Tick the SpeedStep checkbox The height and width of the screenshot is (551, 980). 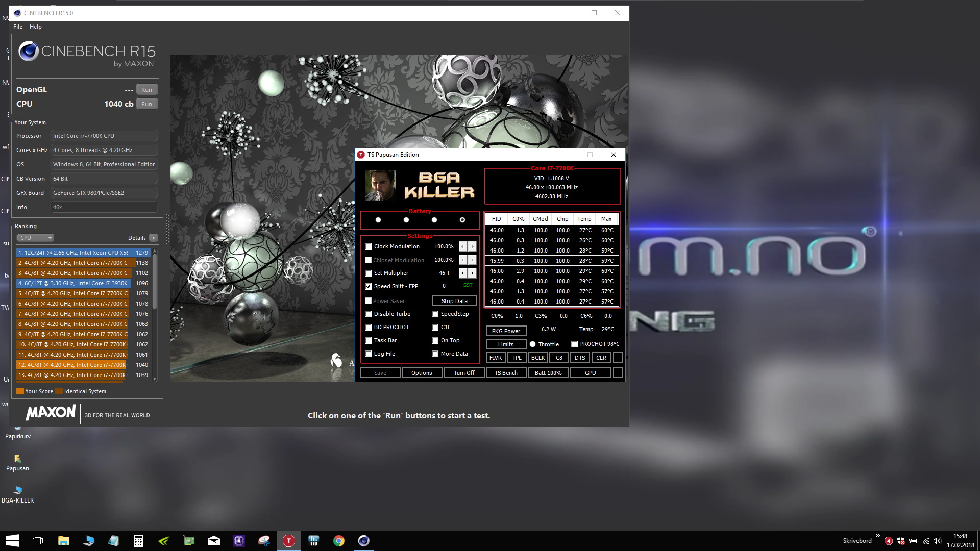pos(435,314)
